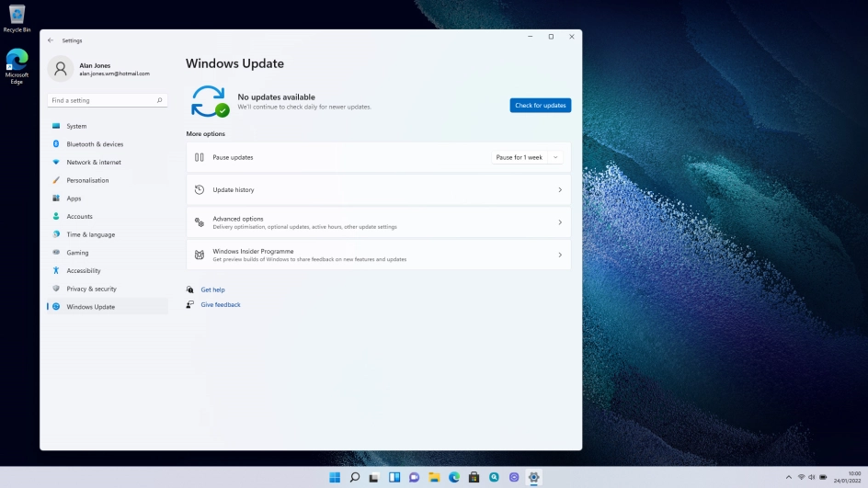
Task: Click the Personalisation paintbrush icon
Action: 56,180
